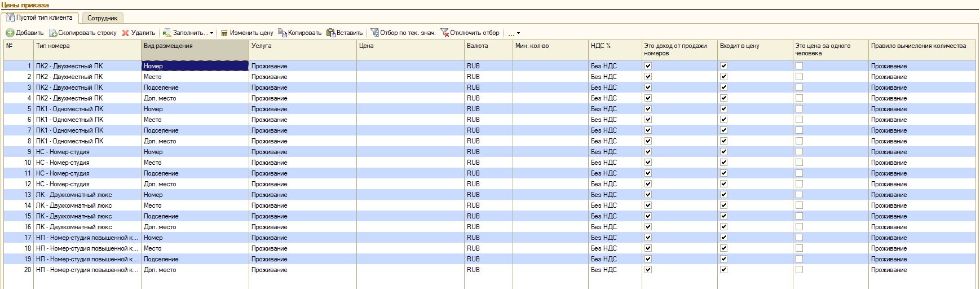Viewport: 980px width, 289px height.
Task: Select Подселение cell in row 3
Action: click(x=195, y=87)
